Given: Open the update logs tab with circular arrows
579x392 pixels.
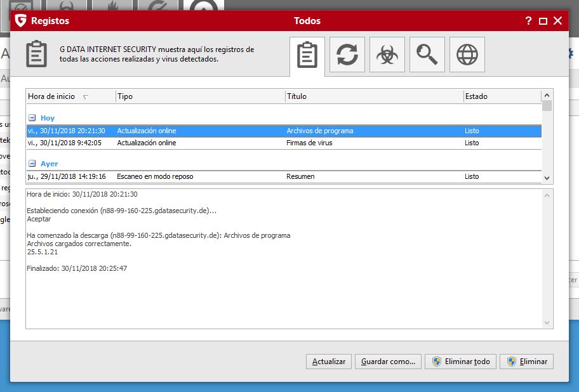Looking at the screenshot, I should [347, 55].
